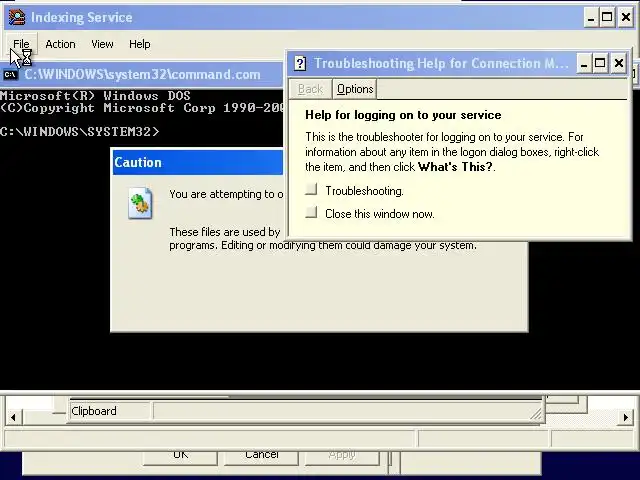
Task: Click the Caution dialog document gear icon
Action: point(140,203)
